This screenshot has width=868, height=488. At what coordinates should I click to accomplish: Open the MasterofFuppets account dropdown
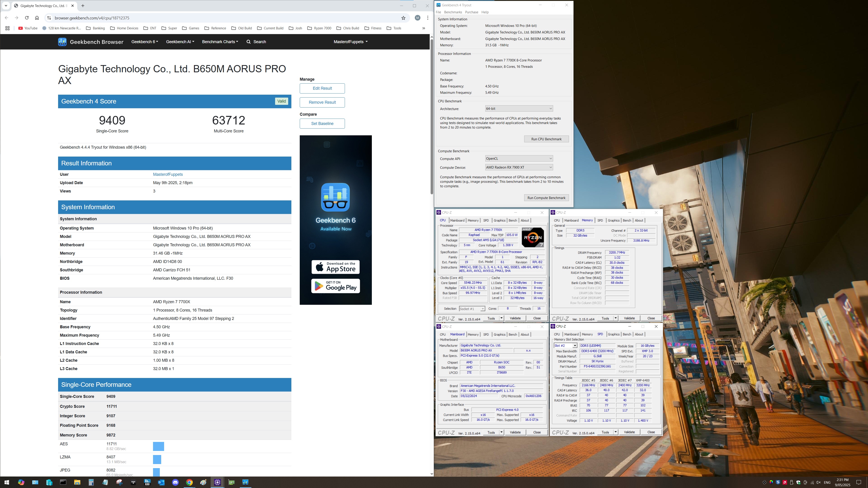click(x=350, y=42)
